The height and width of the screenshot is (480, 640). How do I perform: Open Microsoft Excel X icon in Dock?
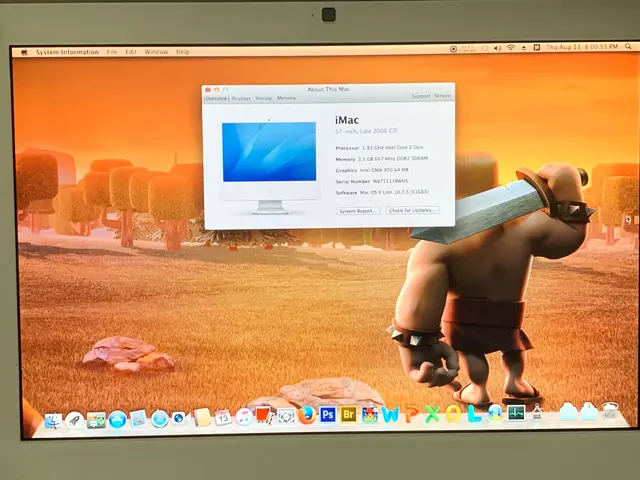click(432, 414)
